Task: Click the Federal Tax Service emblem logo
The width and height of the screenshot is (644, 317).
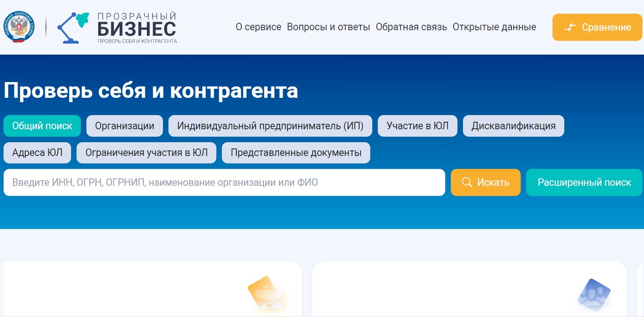Action: point(19,27)
